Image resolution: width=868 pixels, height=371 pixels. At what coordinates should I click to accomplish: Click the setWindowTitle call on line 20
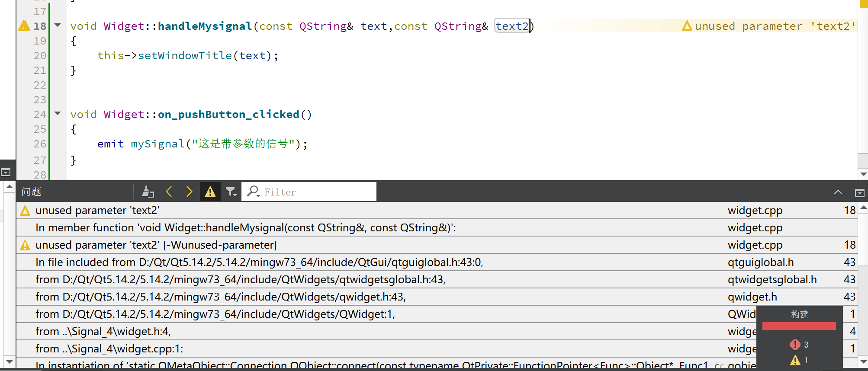185,56
